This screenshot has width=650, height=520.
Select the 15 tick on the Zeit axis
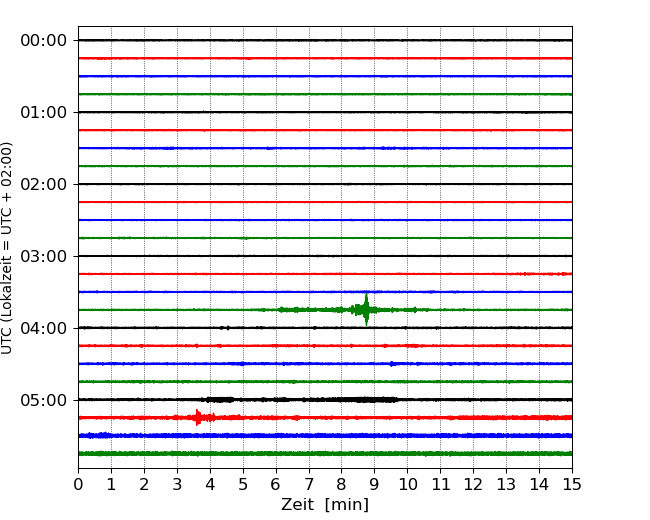[x=572, y=484]
